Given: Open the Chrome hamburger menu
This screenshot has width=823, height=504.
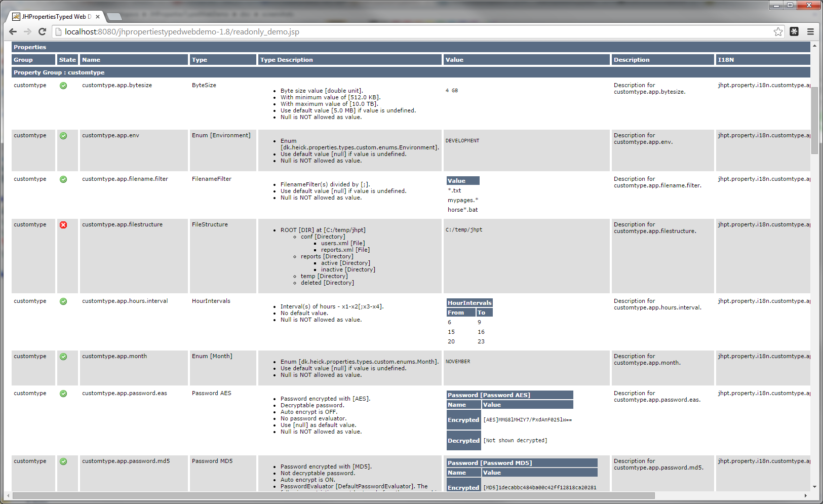Looking at the screenshot, I should coord(810,31).
